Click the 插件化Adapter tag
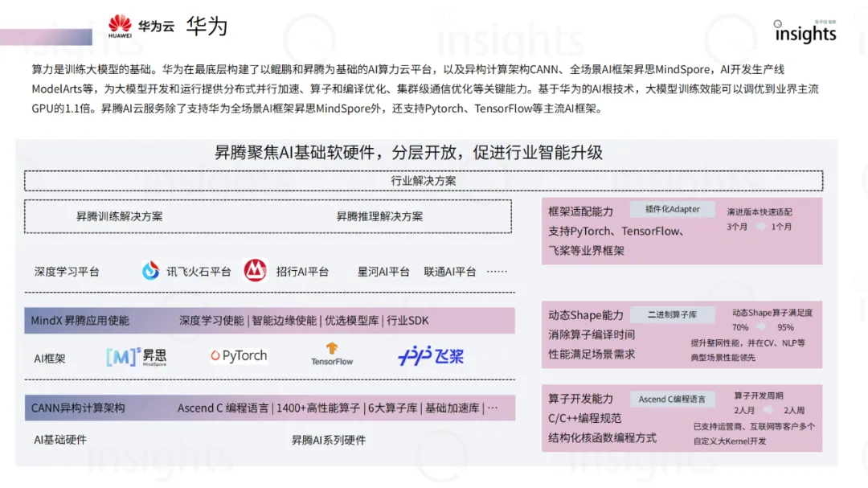The width and height of the screenshot is (868, 488). [x=672, y=209]
